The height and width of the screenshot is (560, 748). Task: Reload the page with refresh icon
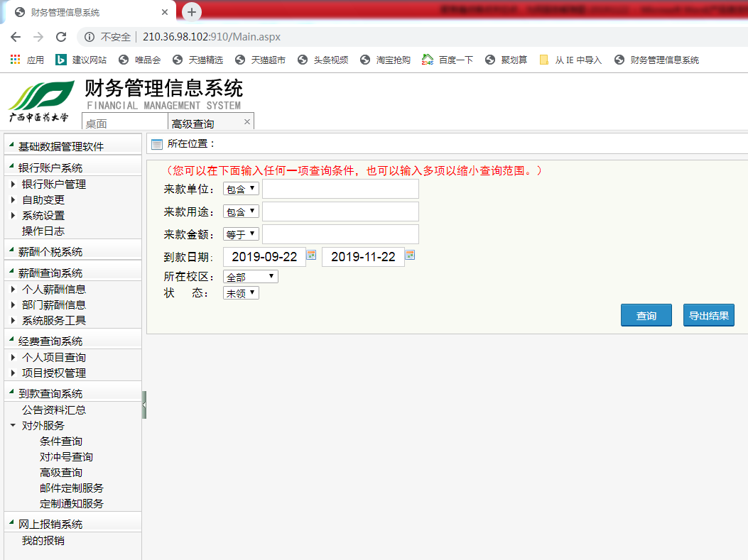61,37
